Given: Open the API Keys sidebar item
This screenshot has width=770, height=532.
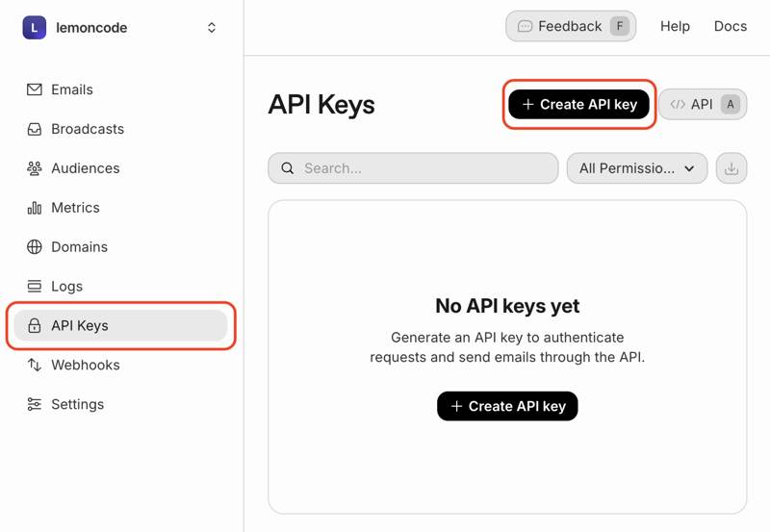Looking at the screenshot, I should pyautogui.click(x=80, y=326).
